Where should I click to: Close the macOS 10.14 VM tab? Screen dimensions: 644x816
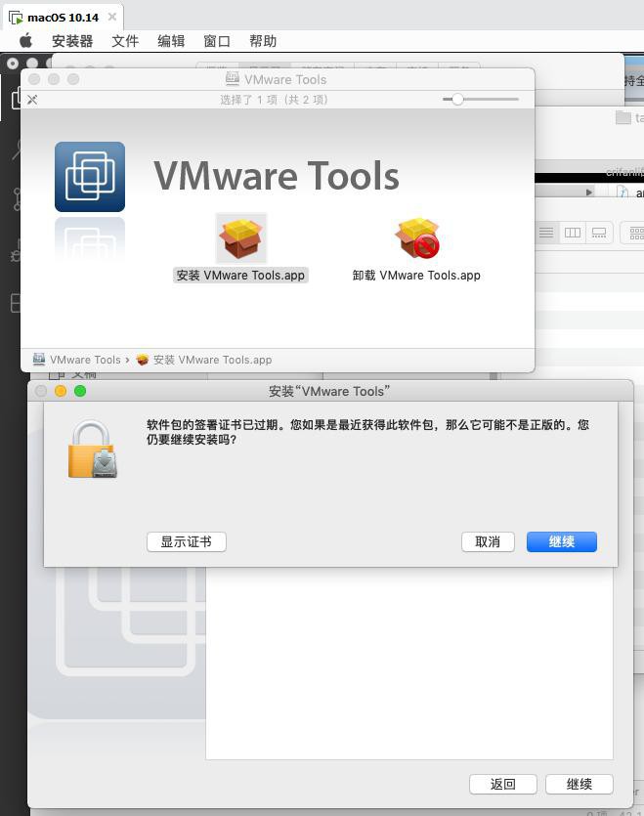(112, 18)
